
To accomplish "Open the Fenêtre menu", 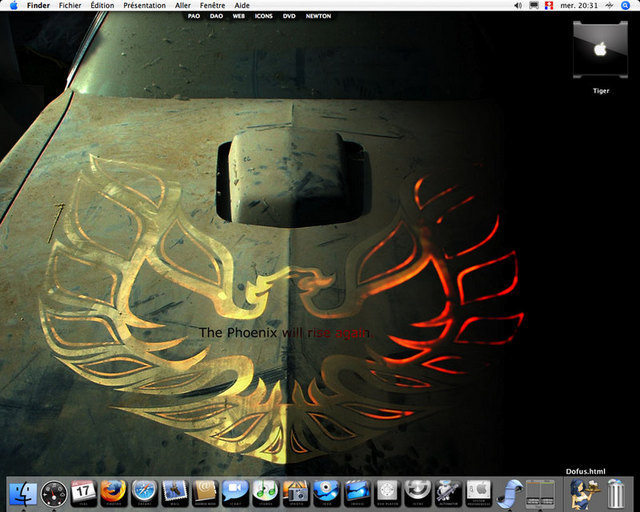I will click(212, 5).
